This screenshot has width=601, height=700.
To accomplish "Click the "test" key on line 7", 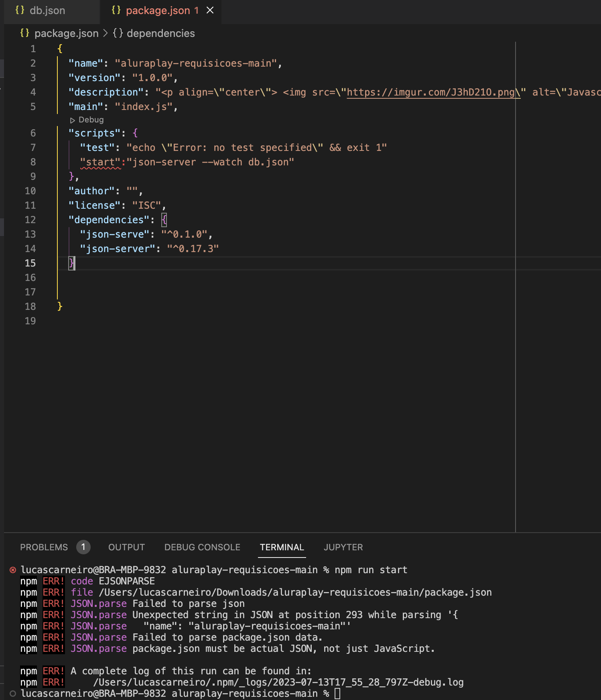I will [x=97, y=148].
